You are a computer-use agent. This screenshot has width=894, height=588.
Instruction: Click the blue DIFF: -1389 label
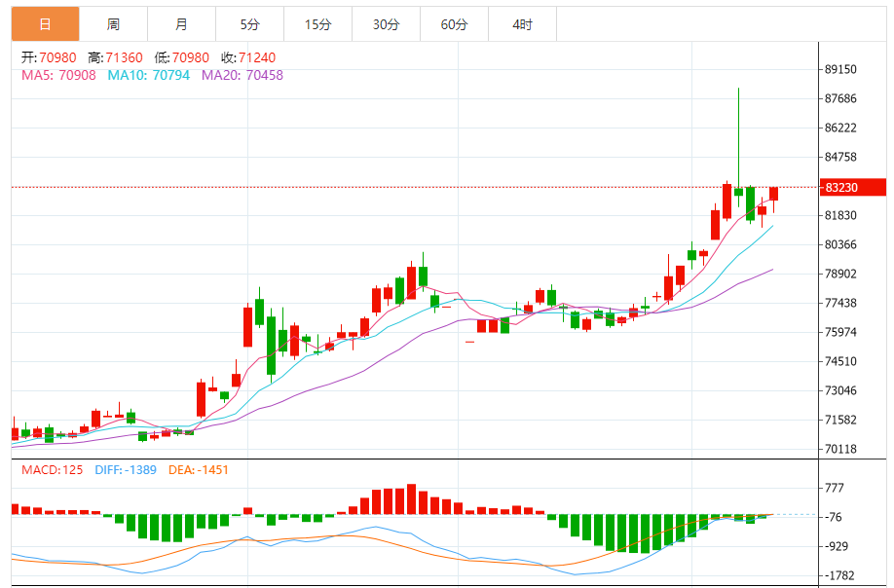coord(127,470)
